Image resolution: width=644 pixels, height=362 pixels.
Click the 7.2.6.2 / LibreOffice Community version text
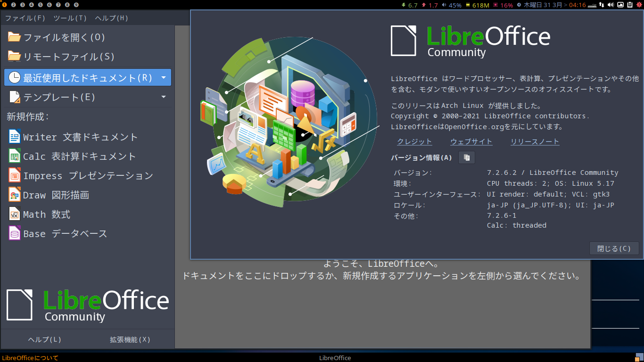point(553,173)
